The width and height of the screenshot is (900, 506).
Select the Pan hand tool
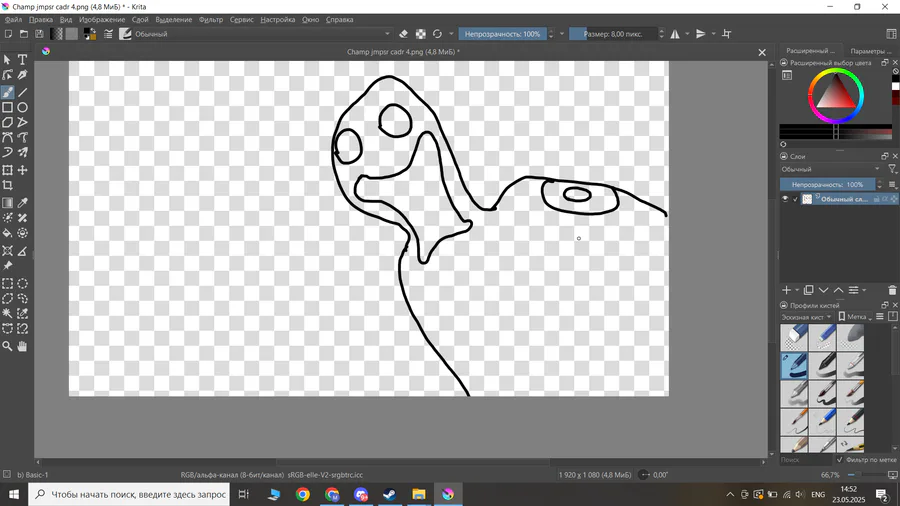click(x=22, y=347)
